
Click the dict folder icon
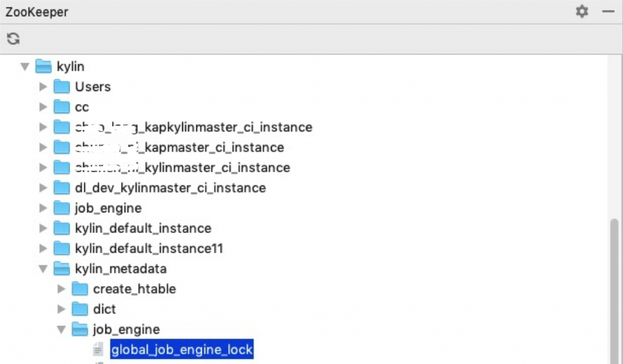coord(80,309)
